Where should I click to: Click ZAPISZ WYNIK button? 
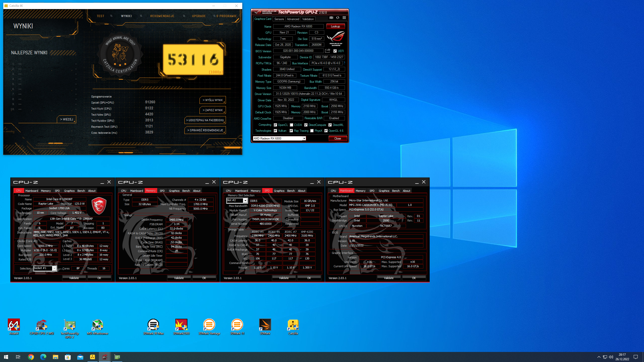(213, 110)
